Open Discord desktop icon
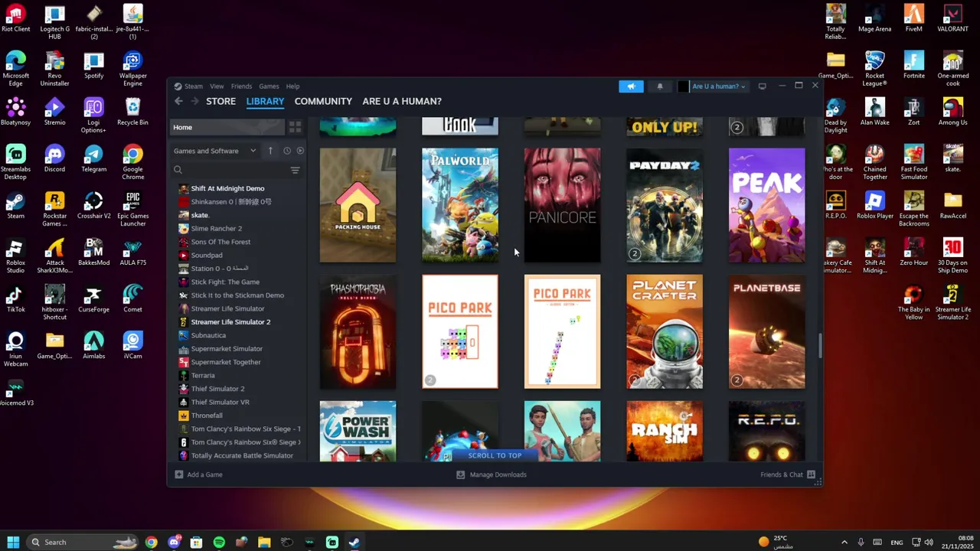Viewport: 980px width, 551px height. (x=54, y=159)
